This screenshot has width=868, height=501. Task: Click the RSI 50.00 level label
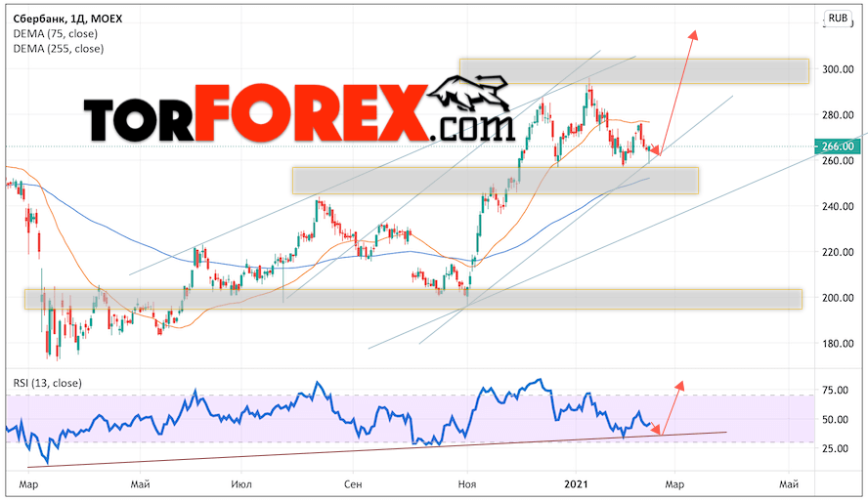pos(836,420)
